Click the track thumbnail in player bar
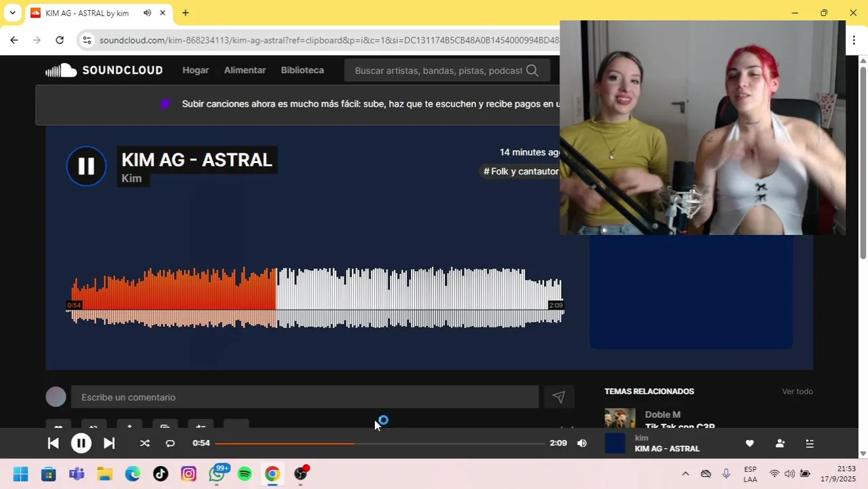 point(615,443)
